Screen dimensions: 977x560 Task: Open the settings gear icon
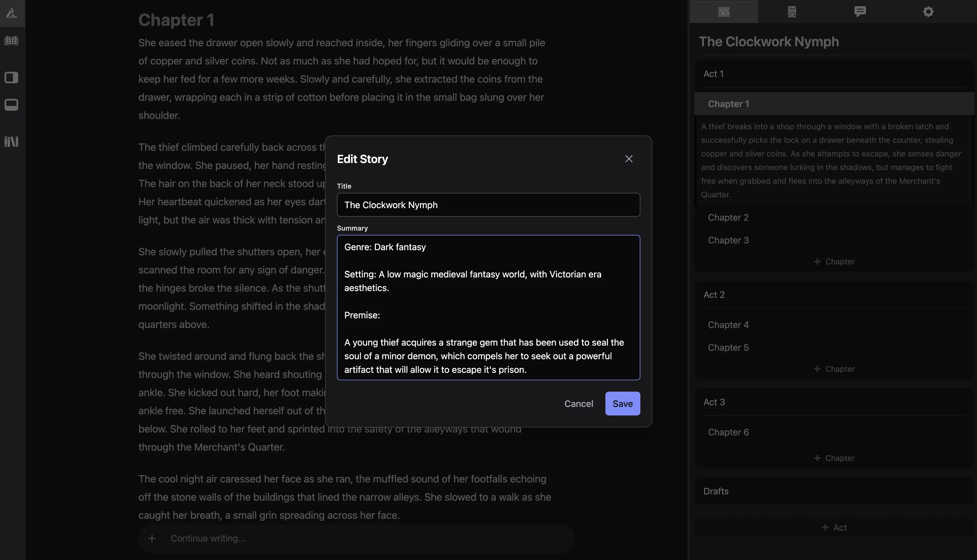tap(928, 12)
